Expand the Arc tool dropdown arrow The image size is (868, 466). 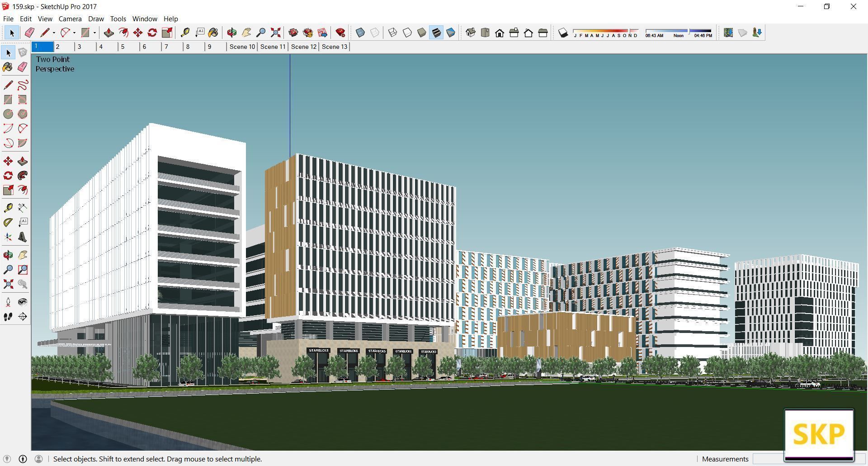click(74, 33)
